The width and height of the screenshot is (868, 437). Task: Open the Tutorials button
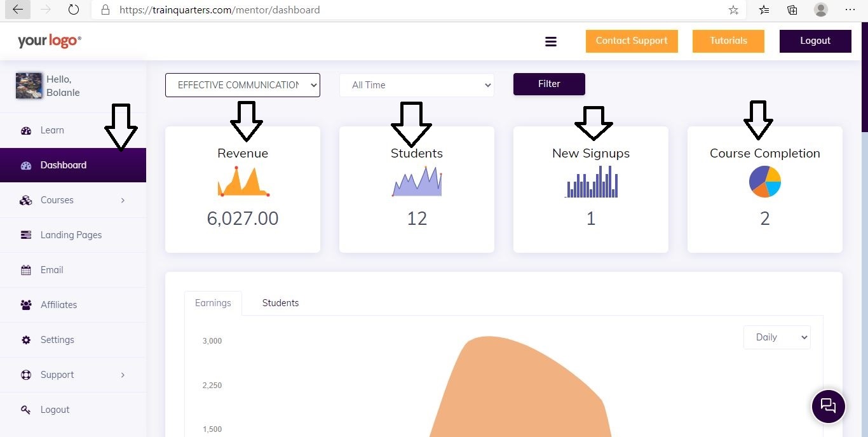728,41
